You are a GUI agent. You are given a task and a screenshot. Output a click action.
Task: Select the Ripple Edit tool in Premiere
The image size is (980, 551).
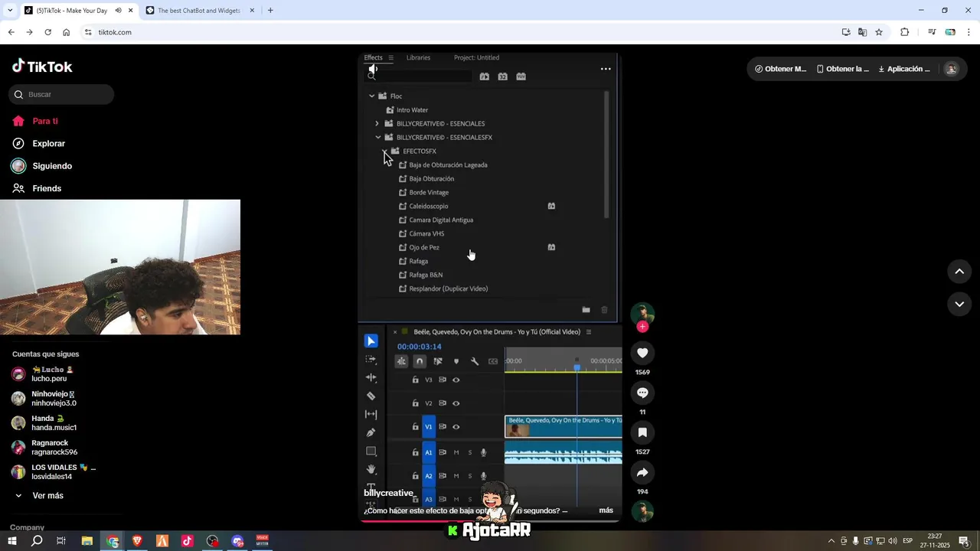371,377
